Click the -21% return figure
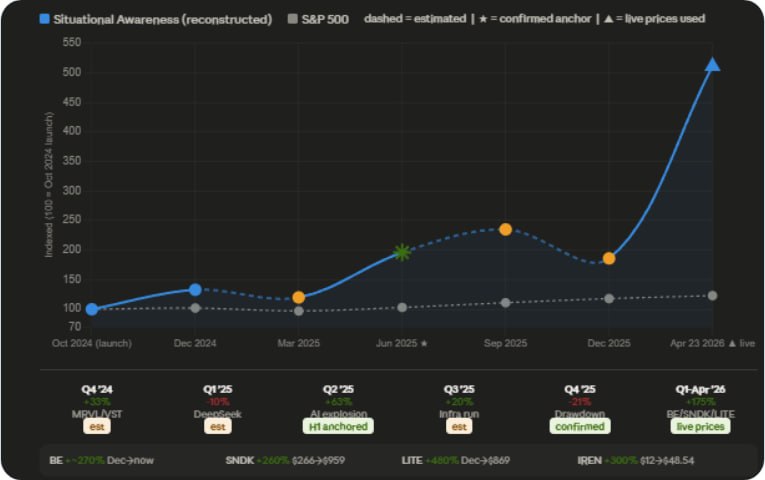The image size is (765, 480). [x=580, y=402]
